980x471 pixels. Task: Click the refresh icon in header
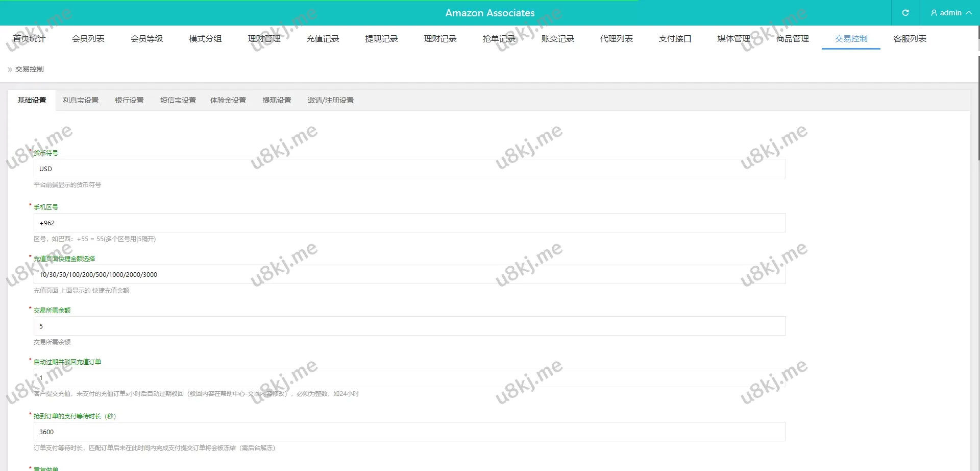[905, 13]
